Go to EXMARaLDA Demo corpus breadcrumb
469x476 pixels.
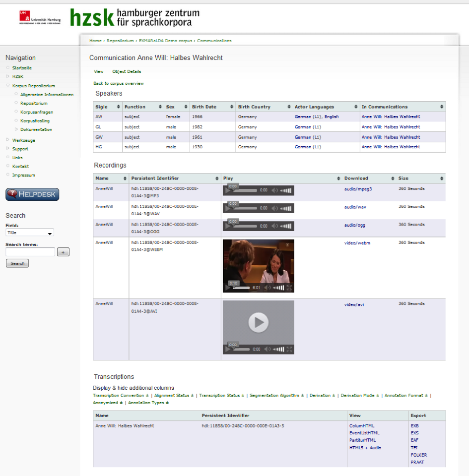click(166, 41)
